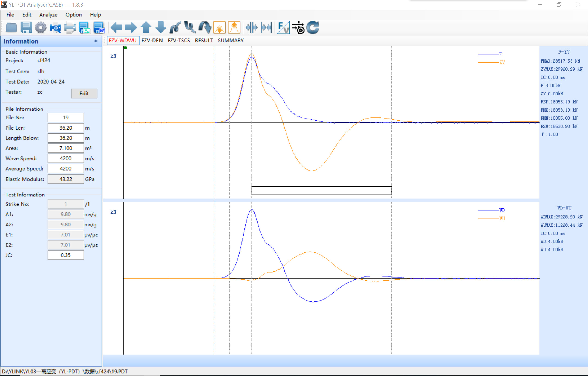
Task: Click the upward peak amplify icon
Action: (x=234, y=27)
